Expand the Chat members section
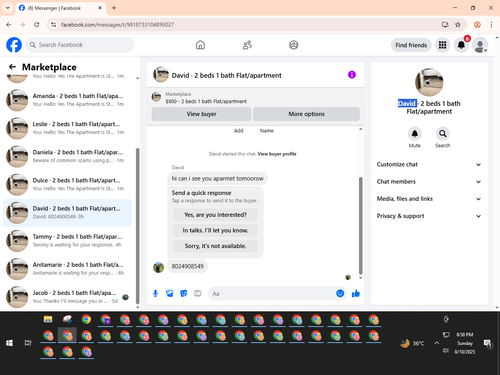The height and width of the screenshot is (375, 500). pos(429,182)
